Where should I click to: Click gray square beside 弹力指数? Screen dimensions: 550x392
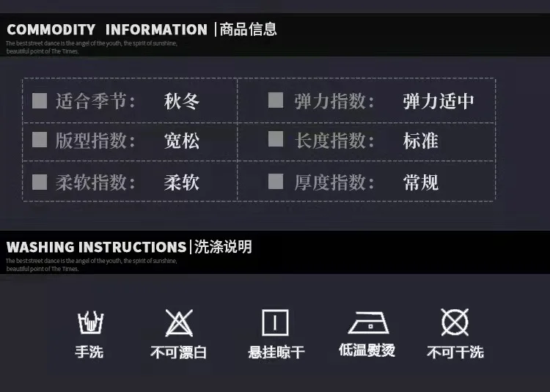276,100
